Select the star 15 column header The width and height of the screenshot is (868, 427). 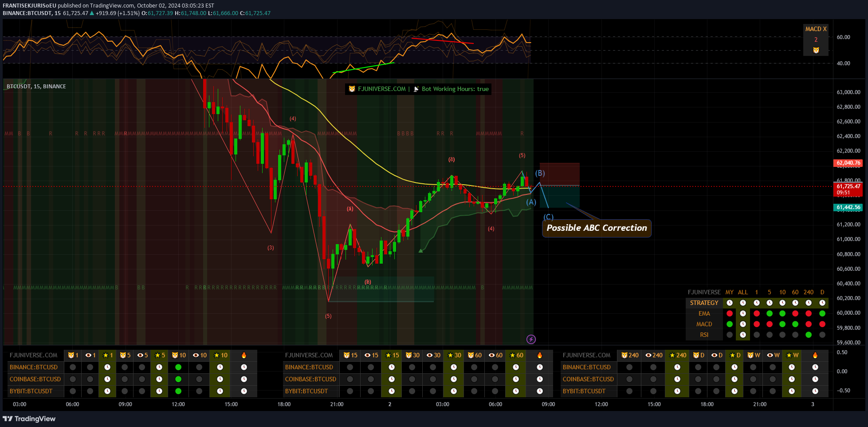[392, 355]
